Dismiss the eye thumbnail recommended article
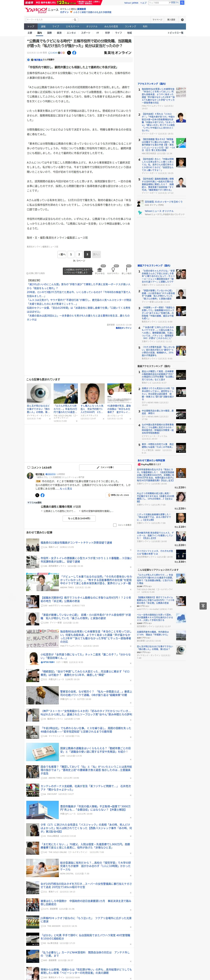 50,419
